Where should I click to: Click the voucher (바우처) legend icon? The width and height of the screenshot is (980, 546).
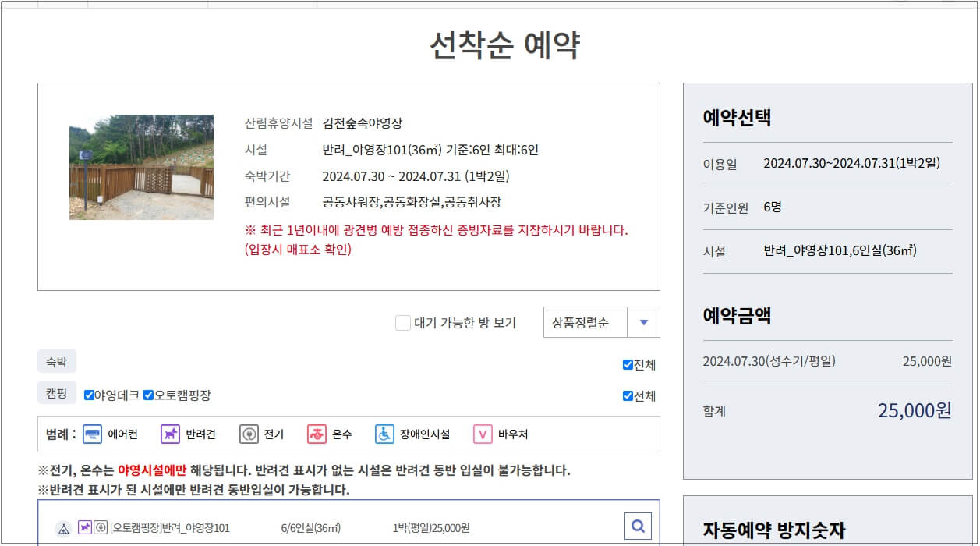point(483,434)
